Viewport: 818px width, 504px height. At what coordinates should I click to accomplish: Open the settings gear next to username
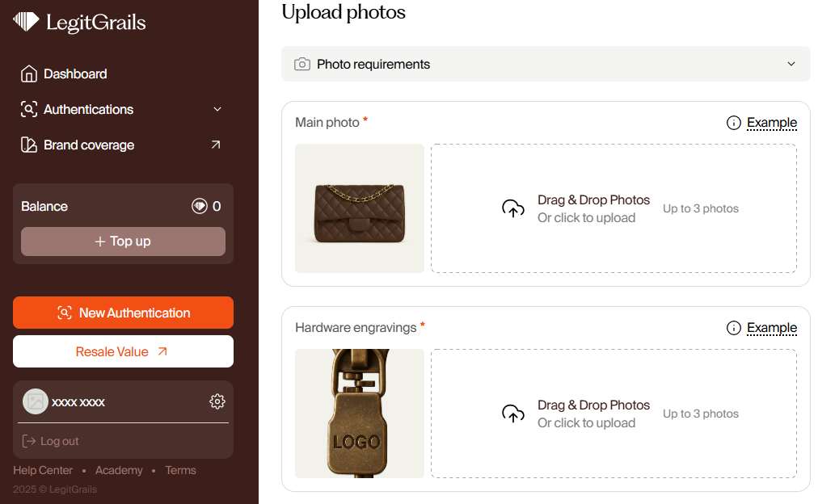[217, 401]
